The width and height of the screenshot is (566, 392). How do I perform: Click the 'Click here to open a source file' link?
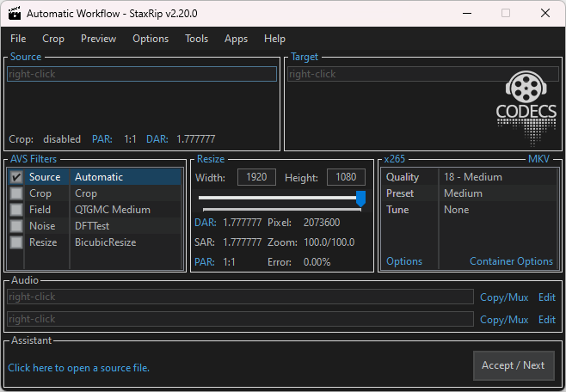click(78, 368)
